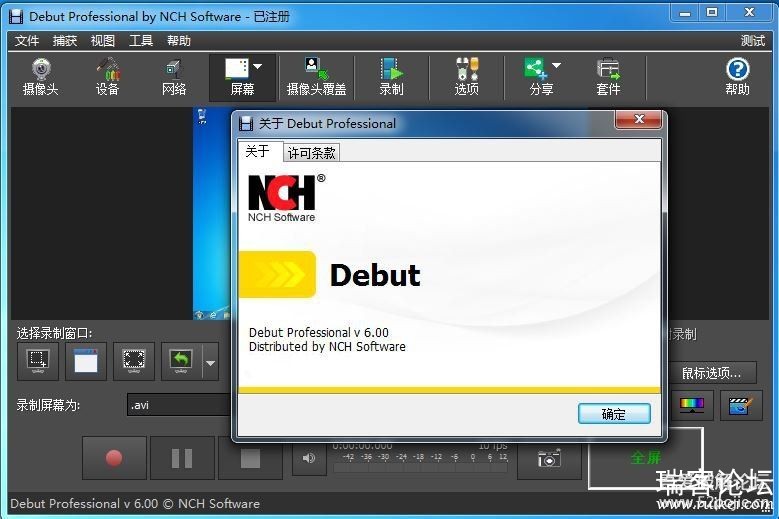This screenshot has width=779, height=519.
Task: Open the options (选项) toolbar icon
Action: click(467, 77)
